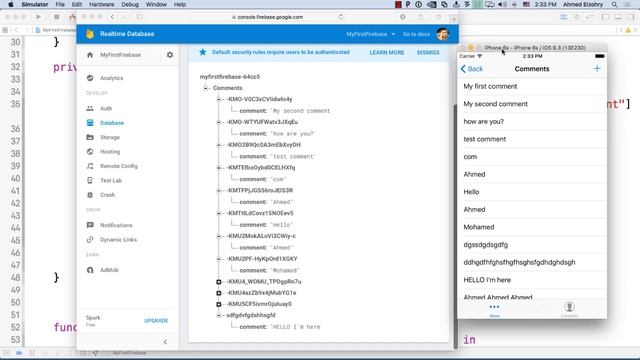640x360 pixels.
Task: Open the Debug menu
Action: (130, 4)
